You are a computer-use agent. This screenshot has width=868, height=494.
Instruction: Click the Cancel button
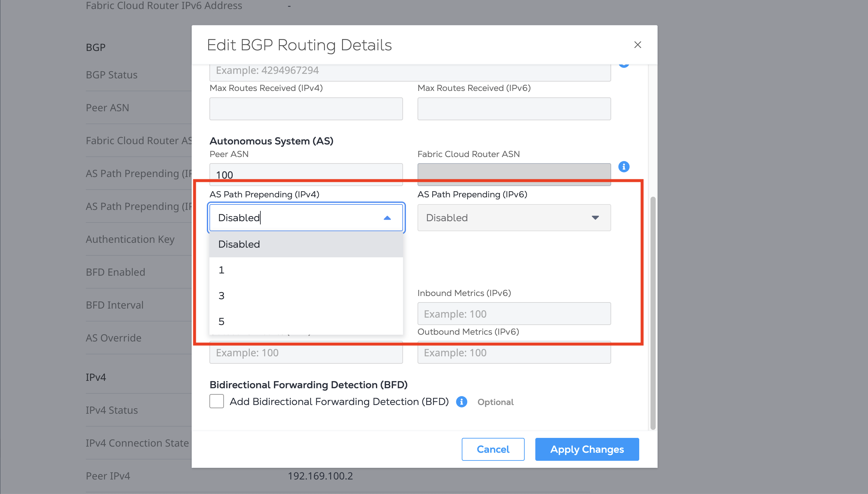point(493,449)
